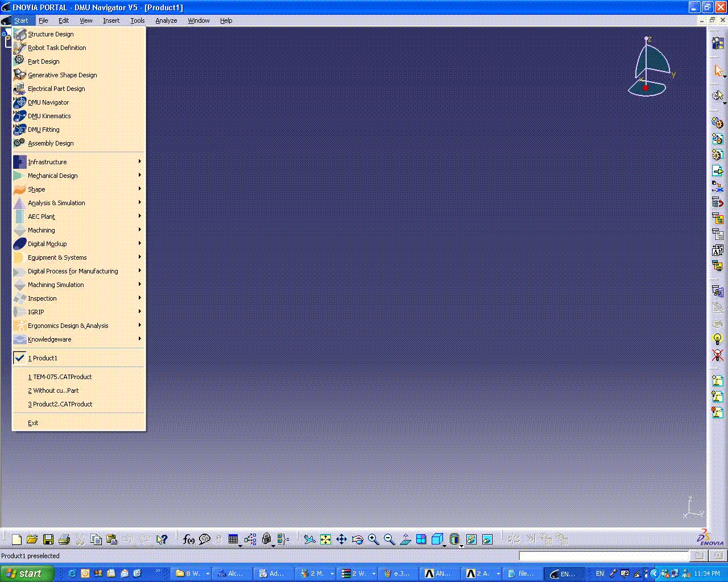This screenshot has width=728, height=582.
Task: Expand the Machining submenu arrow
Action: [x=139, y=230]
